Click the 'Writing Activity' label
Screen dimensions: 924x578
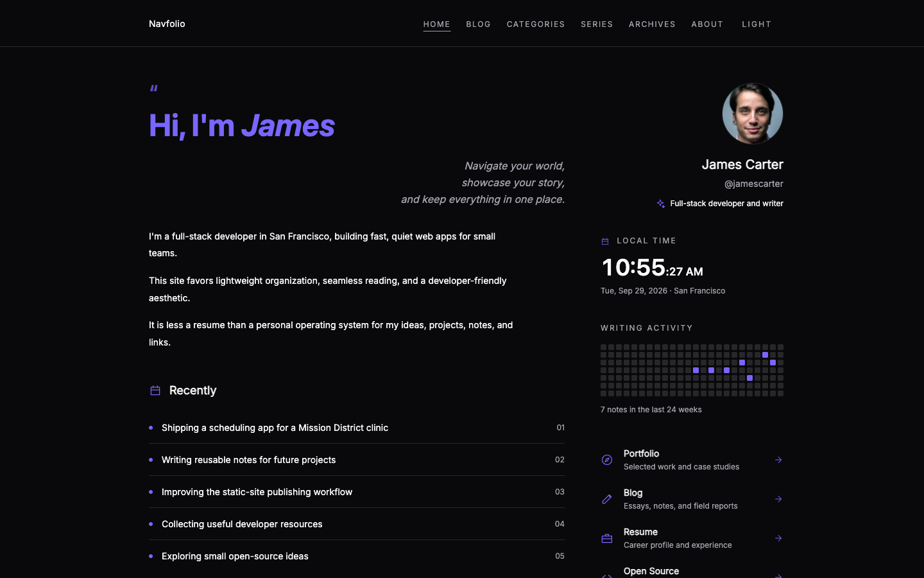click(x=647, y=328)
